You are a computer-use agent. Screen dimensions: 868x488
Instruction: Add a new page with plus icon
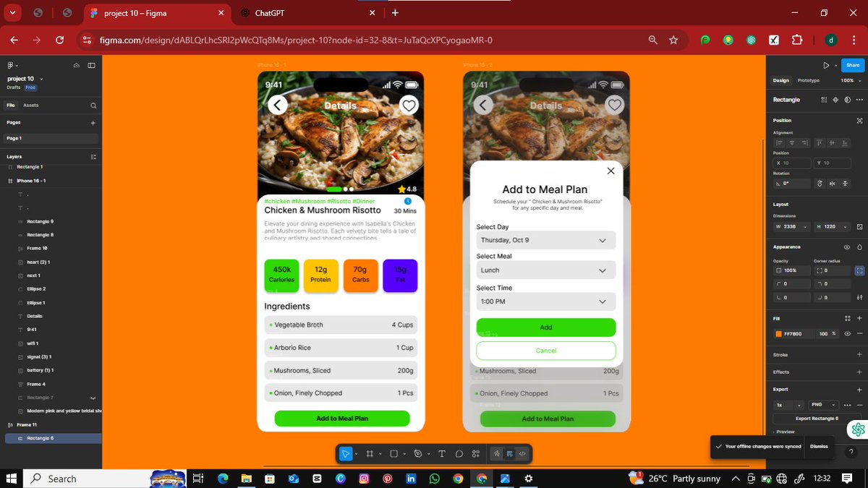click(93, 123)
